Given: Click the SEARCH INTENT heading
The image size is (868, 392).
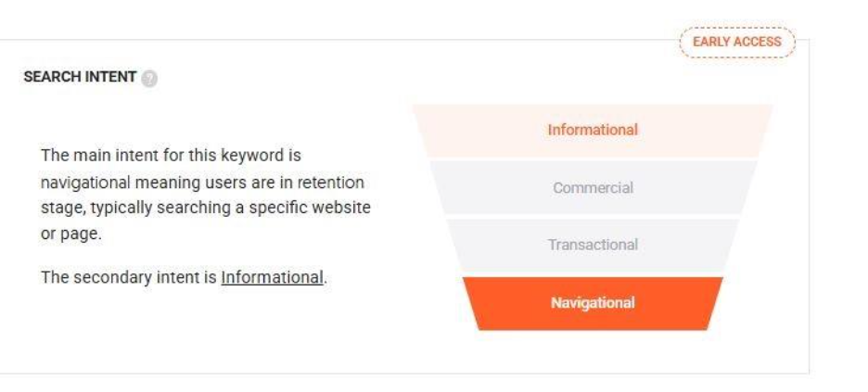Looking at the screenshot, I should pyautogui.click(x=80, y=77).
